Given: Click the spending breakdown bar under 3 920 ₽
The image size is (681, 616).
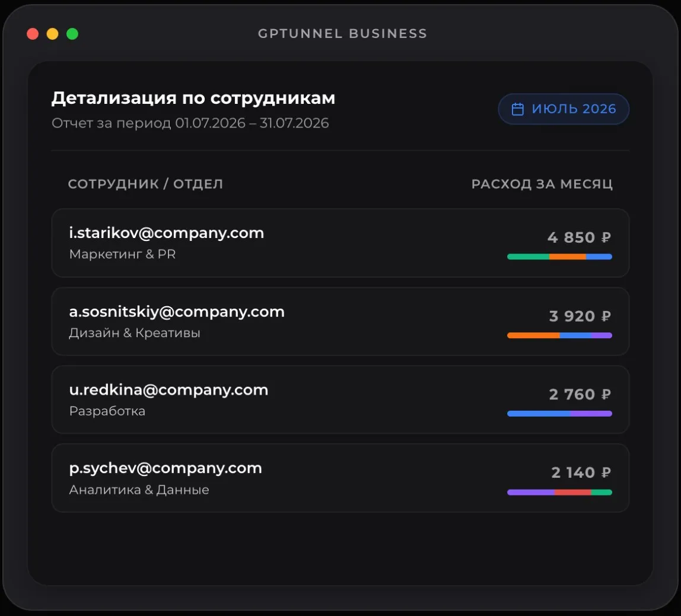Looking at the screenshot, I should tap(559, 335).
